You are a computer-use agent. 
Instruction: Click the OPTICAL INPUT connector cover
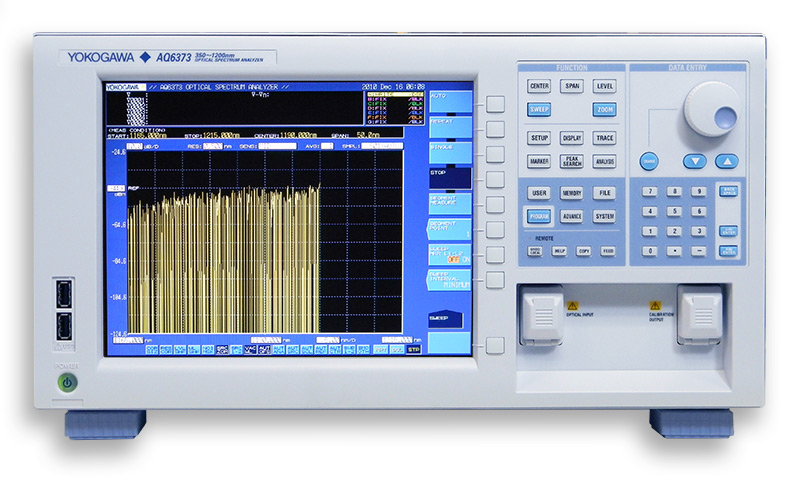[x=542, y=316]
